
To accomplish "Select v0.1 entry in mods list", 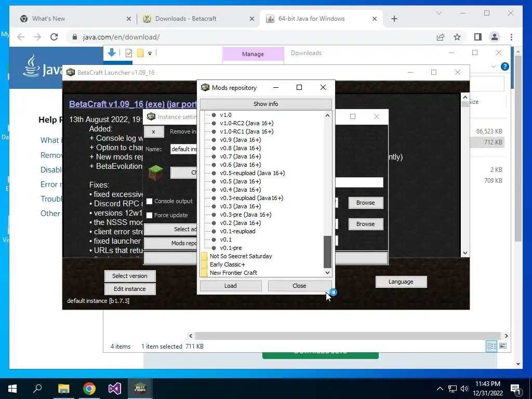I will point(225,240).
